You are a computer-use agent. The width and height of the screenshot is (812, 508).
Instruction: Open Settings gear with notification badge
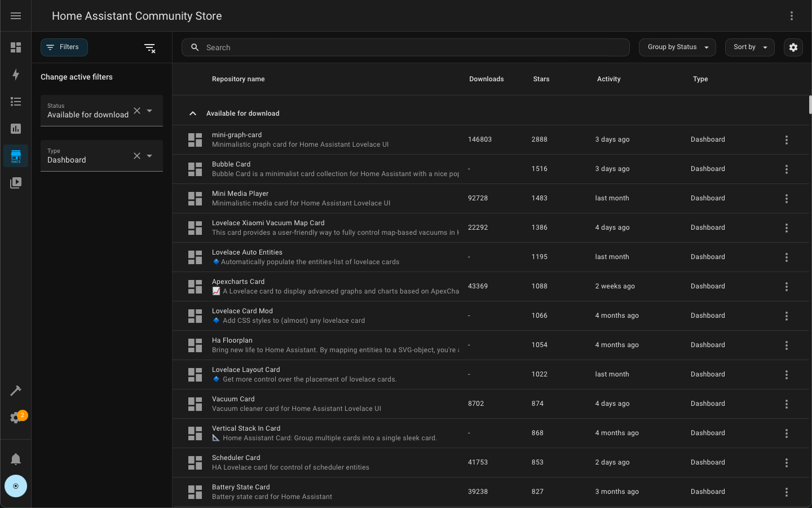click(16, 418)
